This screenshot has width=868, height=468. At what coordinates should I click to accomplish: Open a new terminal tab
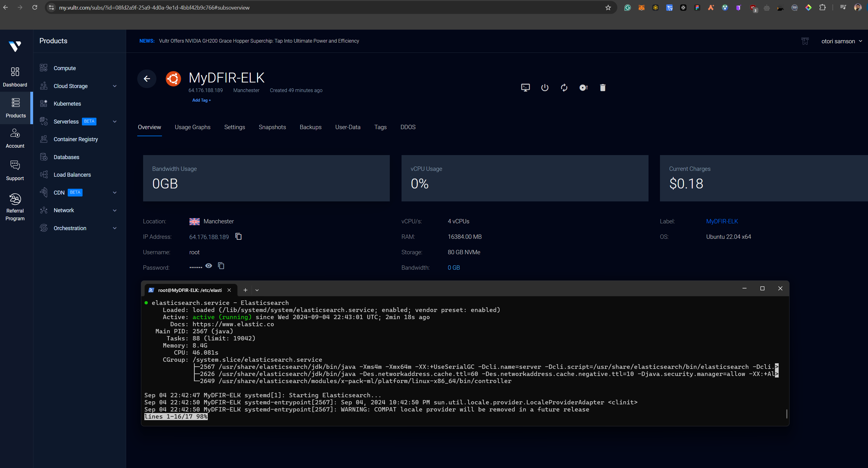[245, 290]
